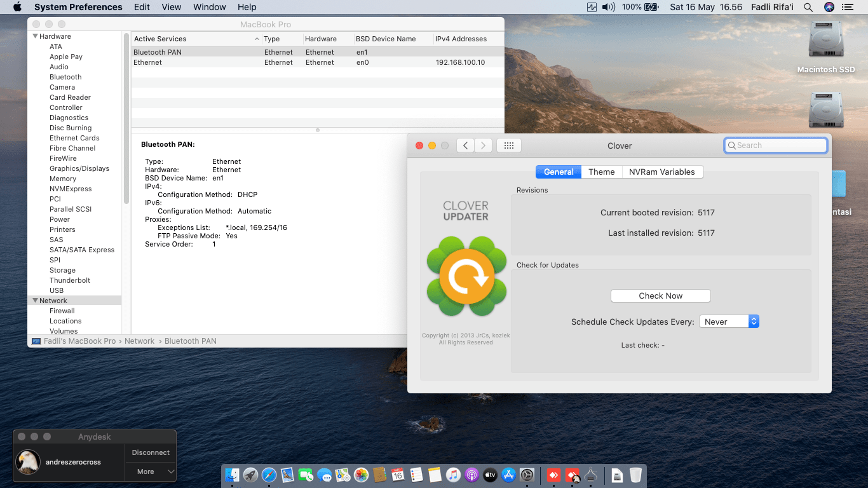
Task: Select the Ethernet en0 row in services table
Action: pos(317,62)
